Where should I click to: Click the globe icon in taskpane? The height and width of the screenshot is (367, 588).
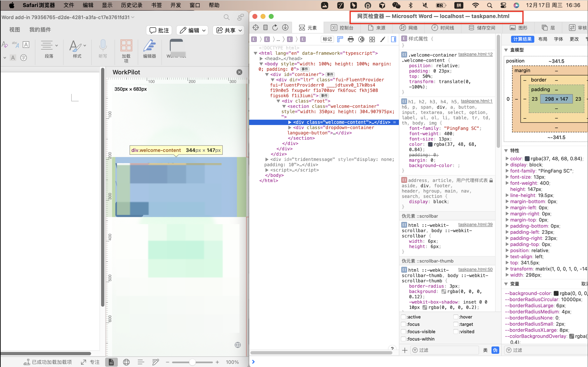coord(238,345)
